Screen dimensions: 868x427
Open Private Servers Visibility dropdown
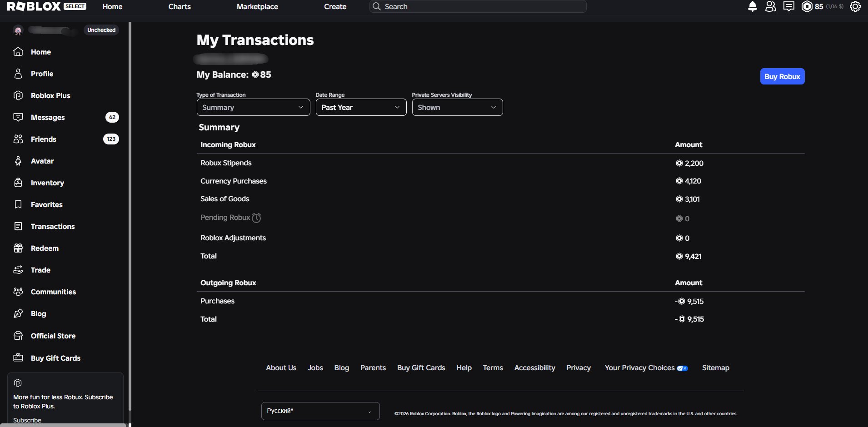(x=457, y=107)
